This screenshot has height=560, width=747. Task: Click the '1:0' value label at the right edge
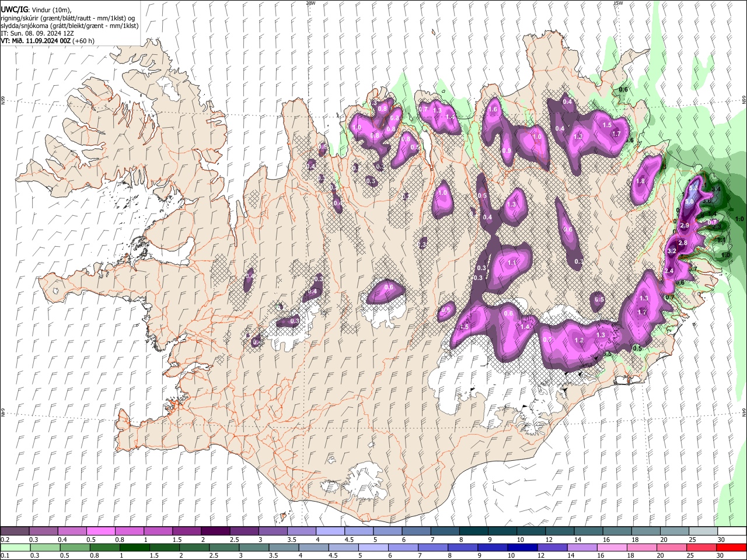coord(739,219)
